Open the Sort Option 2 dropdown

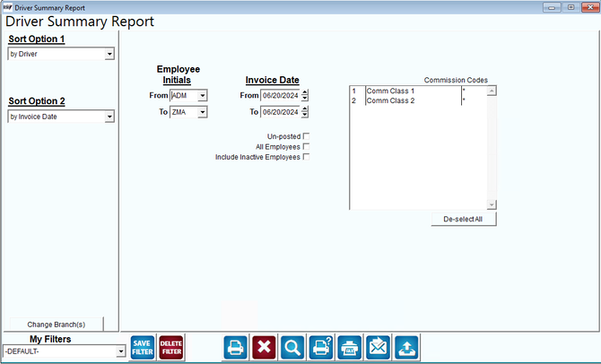click(x=109, y=117)
